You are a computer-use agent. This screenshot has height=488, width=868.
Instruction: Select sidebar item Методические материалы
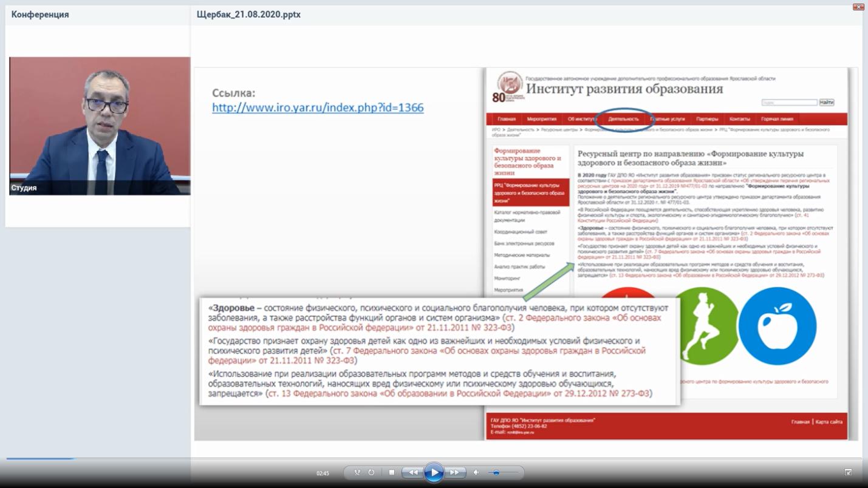pyautogui.click(x=522, y=256)
